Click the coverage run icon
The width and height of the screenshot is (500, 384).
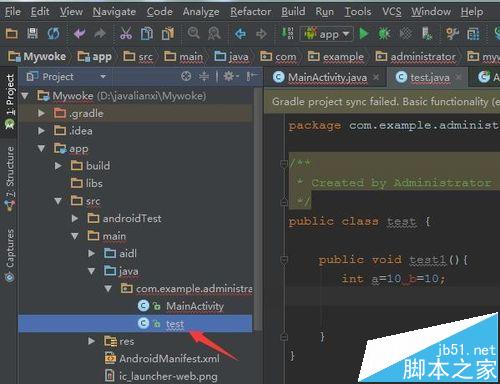pos(405,34)
